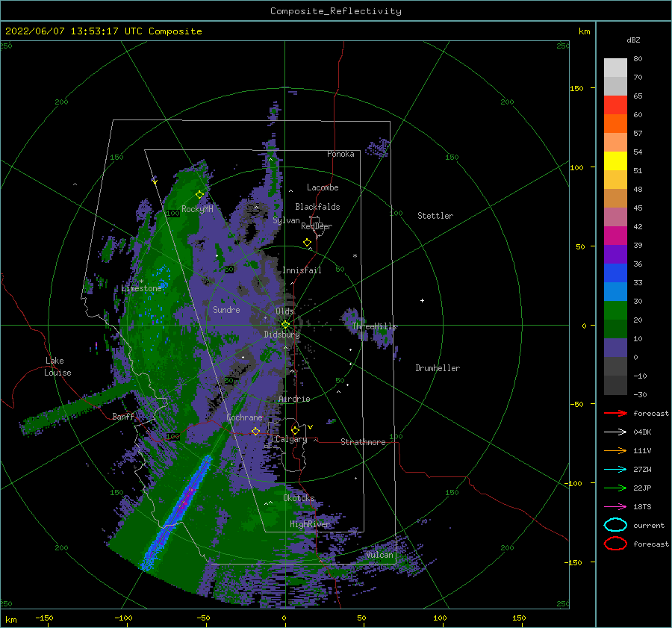Click the yellow radar site marker near Olds
Viewport: 672px width, 628px height.
[x=285, y=325]
